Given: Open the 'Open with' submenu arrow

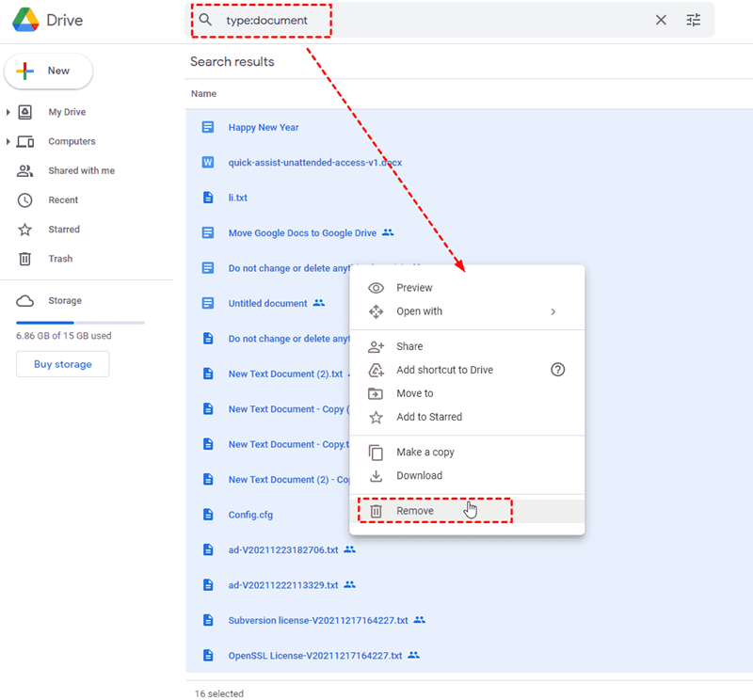Looking at the screenshot, I should point(553,311).
